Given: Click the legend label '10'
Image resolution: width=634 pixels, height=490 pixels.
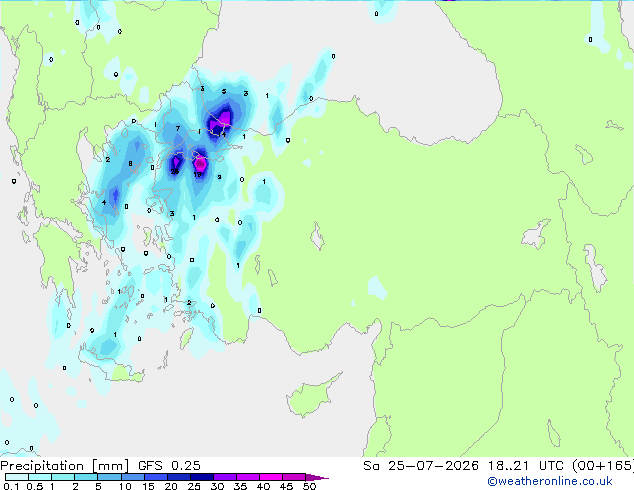Looking at the screenshot, I should (x=125, y=486).
